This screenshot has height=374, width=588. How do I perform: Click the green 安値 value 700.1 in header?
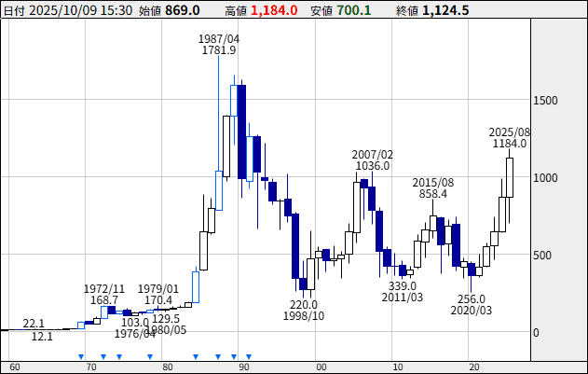354,10
